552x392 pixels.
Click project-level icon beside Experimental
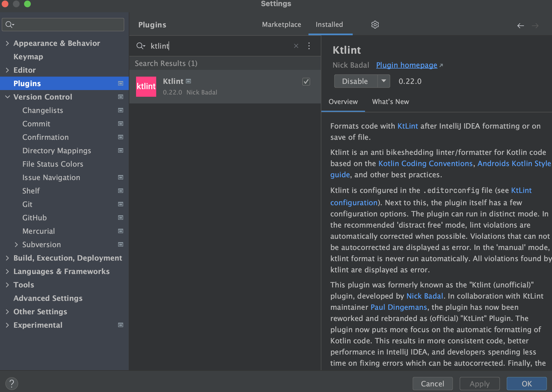[121, 325]
